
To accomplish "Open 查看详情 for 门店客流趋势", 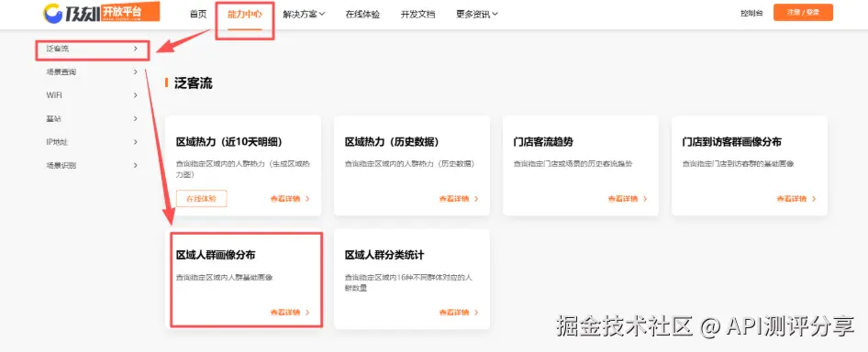I will pos(628,199).
